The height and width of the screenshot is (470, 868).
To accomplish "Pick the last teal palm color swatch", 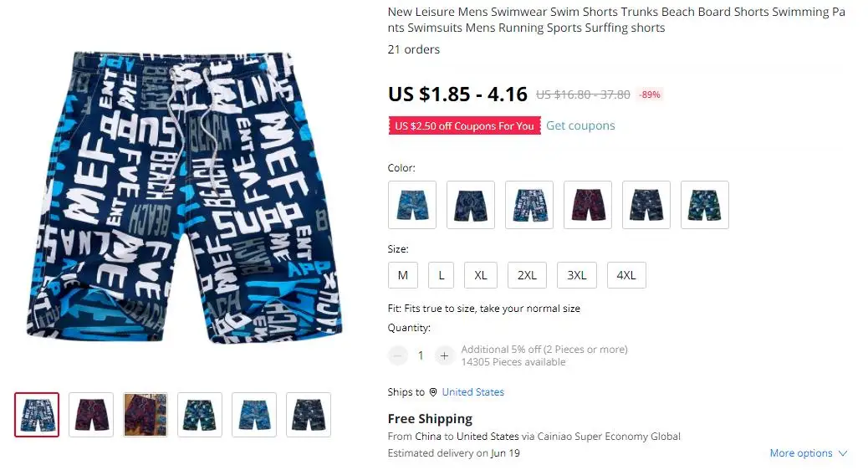I will pos(705,205).
